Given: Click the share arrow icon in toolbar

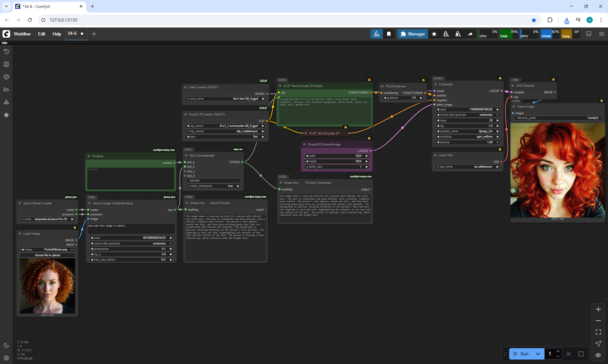Looking at the screenshot, I should tap(470, 34).
